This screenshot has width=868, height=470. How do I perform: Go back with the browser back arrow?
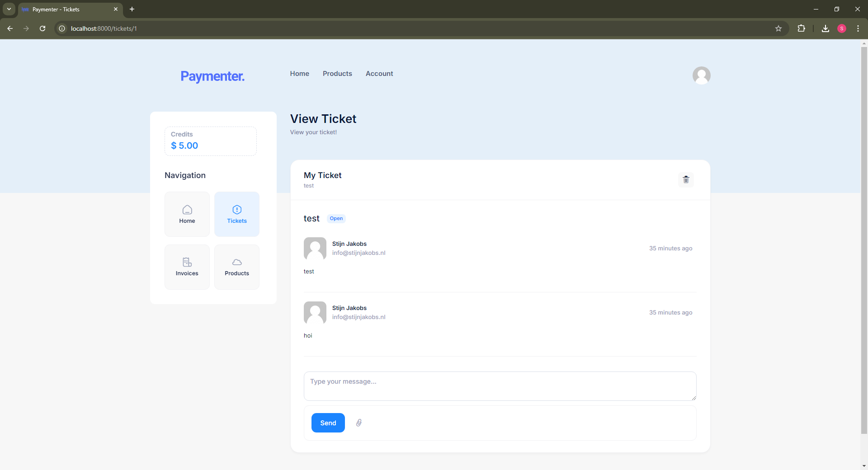(10, 28)
